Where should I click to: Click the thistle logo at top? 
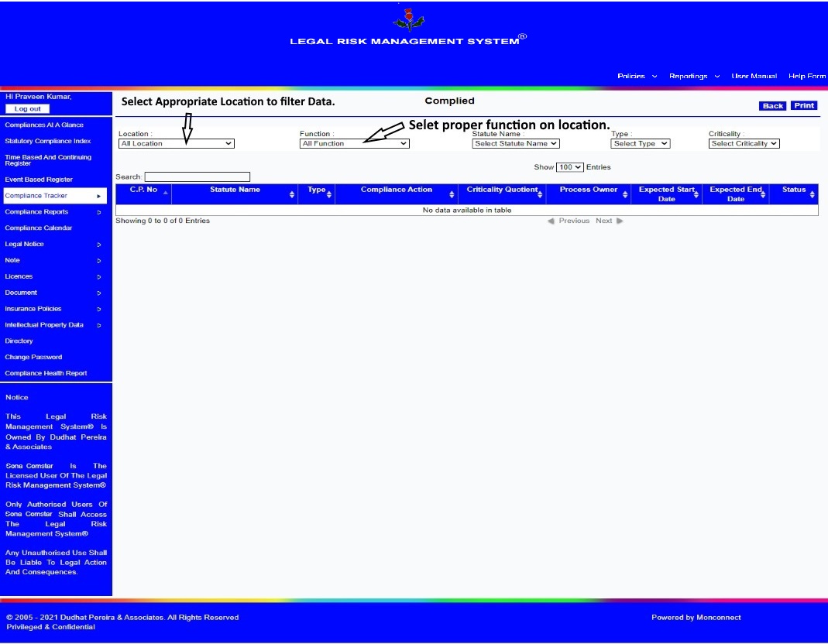click(408, 19)
